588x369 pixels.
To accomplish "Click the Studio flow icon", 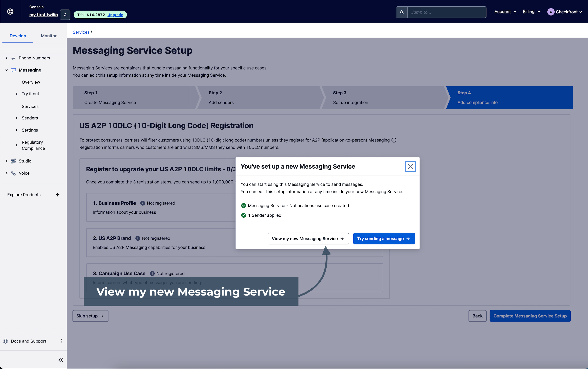I will click(x=13, y=161).
